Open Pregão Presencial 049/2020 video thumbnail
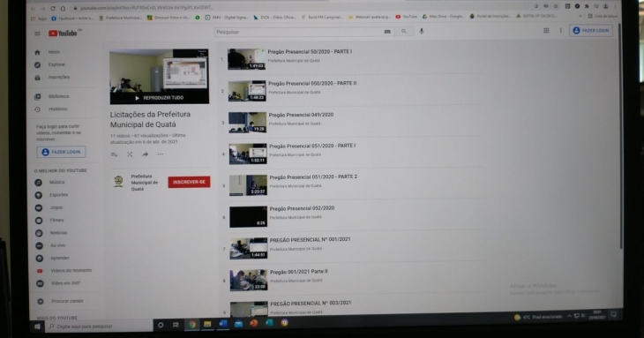 point(247,123)
